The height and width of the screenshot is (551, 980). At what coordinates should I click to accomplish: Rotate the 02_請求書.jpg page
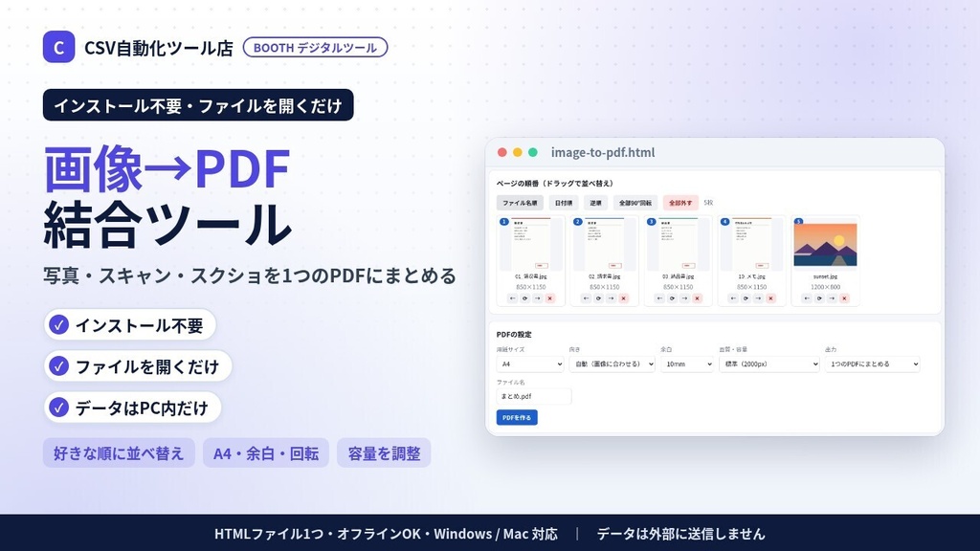(599, 298)
